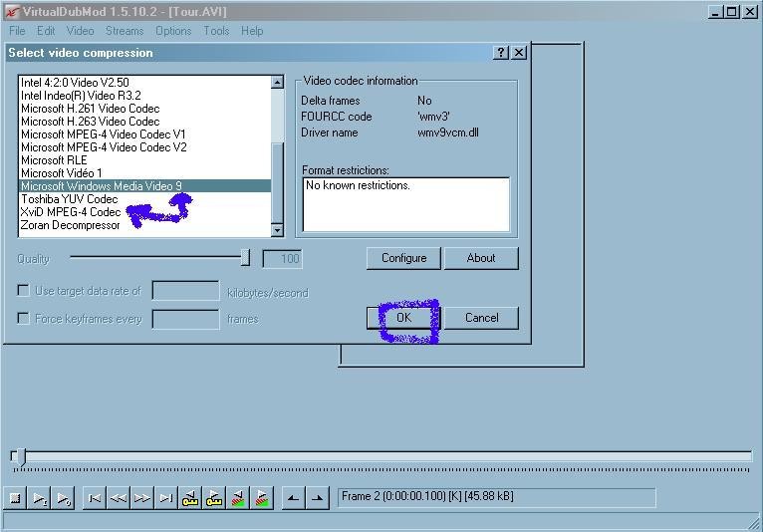Image resolution: width=763 pixels, height=532 pixels.
Task: Select Microsoft MPEG-4 Video Codec V2
Action: pyautogui.click(x=145, y=147)
